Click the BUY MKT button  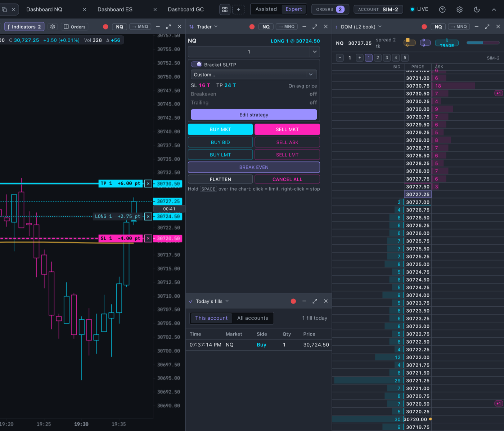(x=220, y=129)
